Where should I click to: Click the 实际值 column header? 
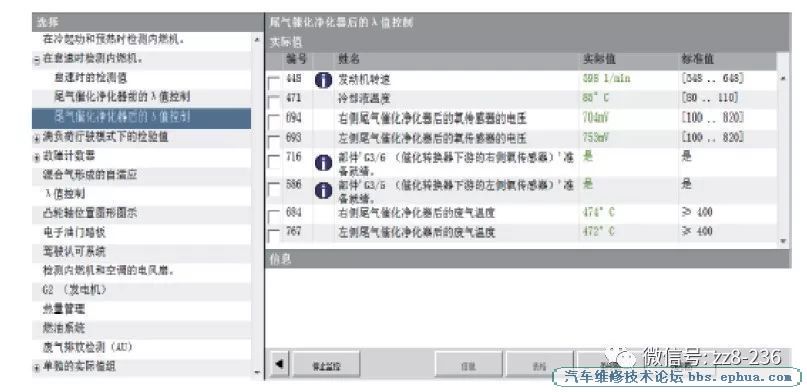(x=599, y=60)
